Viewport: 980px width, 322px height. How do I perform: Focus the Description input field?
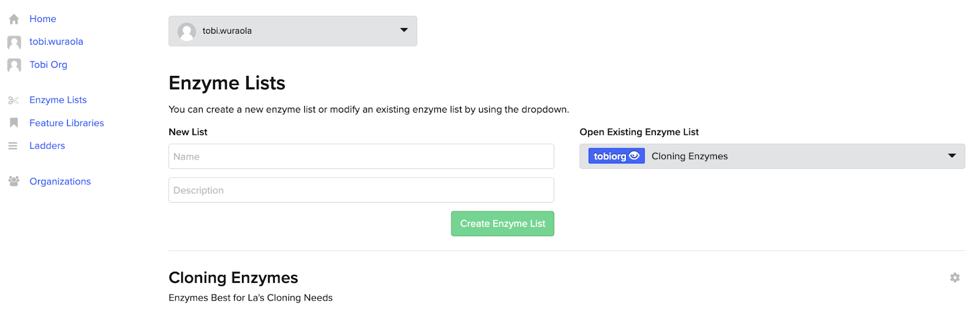(361, 190)
